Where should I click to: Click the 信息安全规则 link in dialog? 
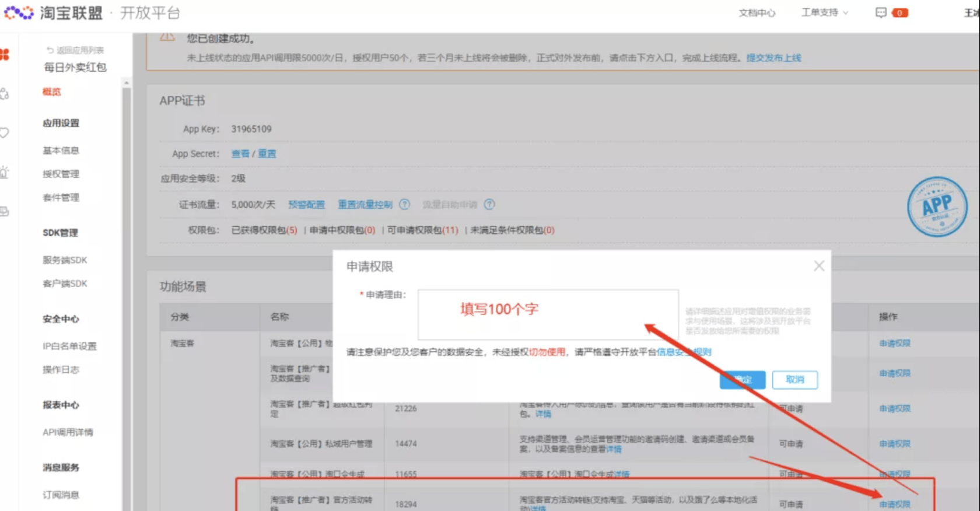(x=684, y=352)
